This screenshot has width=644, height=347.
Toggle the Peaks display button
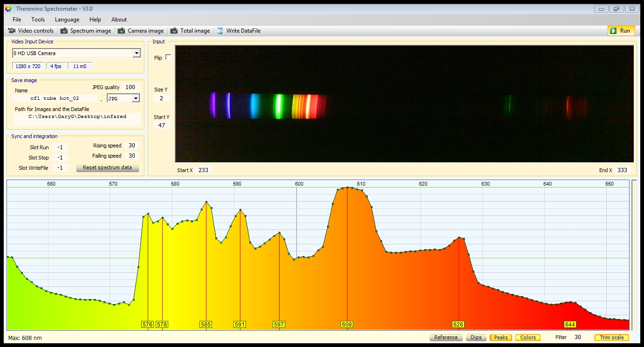(500, 337)
